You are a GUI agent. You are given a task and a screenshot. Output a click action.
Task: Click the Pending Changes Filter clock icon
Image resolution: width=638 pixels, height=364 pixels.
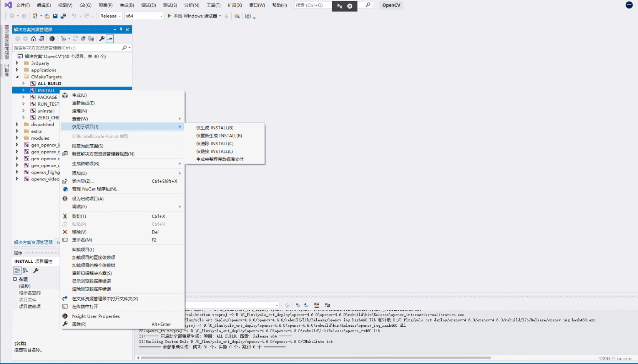pyautogui.click(x=63, y=38)
